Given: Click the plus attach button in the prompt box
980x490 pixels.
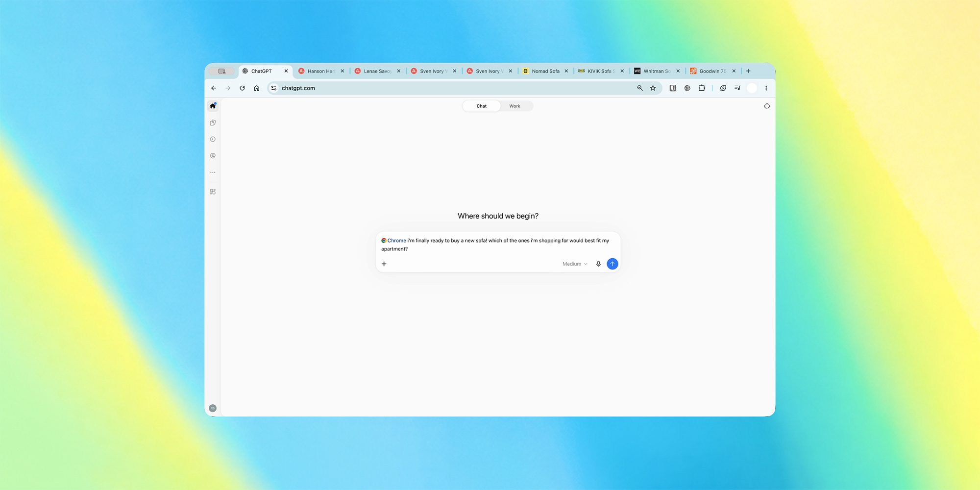Looking at the screenshot, I should click(384, 264).
